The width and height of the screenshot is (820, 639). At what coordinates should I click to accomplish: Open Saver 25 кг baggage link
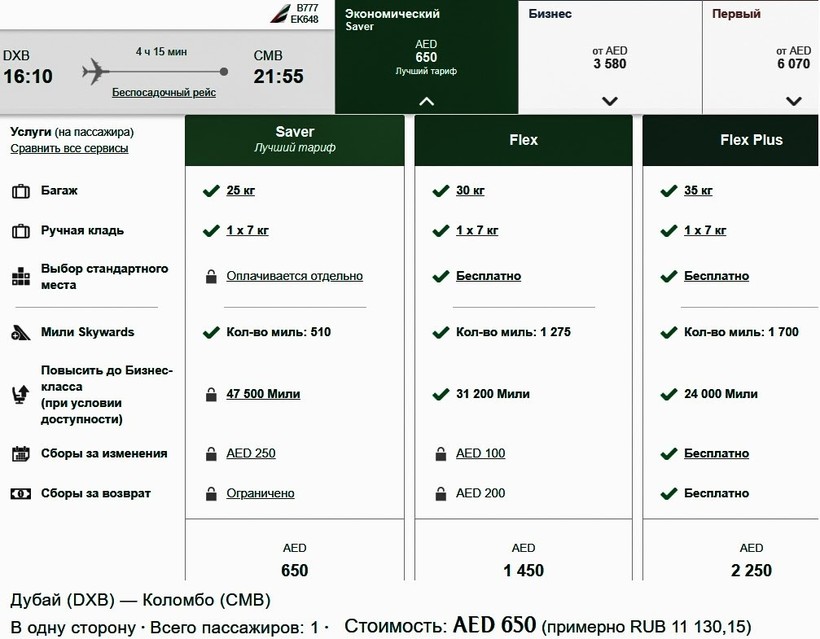[241, 190]
